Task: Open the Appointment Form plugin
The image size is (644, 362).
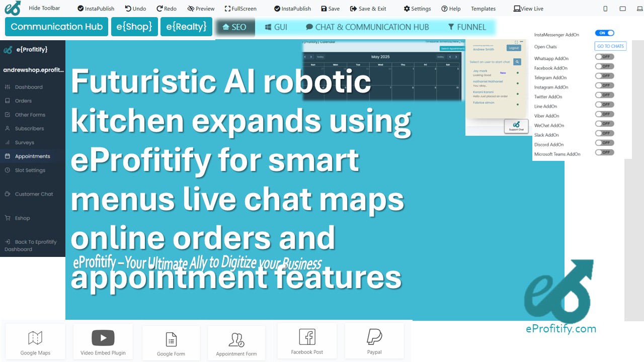Action: click(x=236, y=342)
